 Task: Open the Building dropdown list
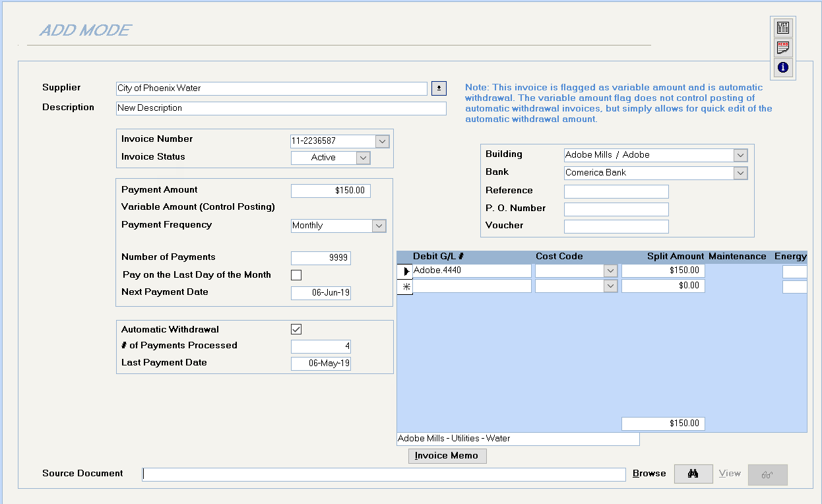pos(740,156)
